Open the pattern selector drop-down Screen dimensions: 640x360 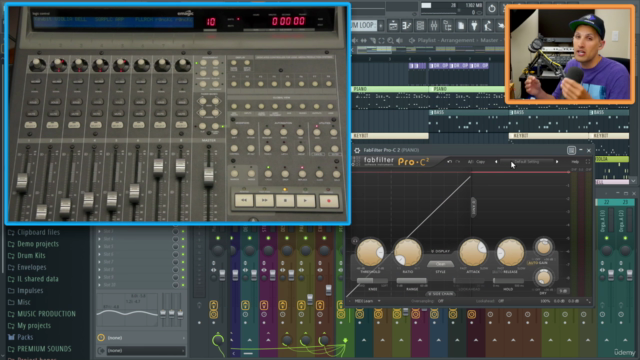pyautogui.click(x=363, y=25)
